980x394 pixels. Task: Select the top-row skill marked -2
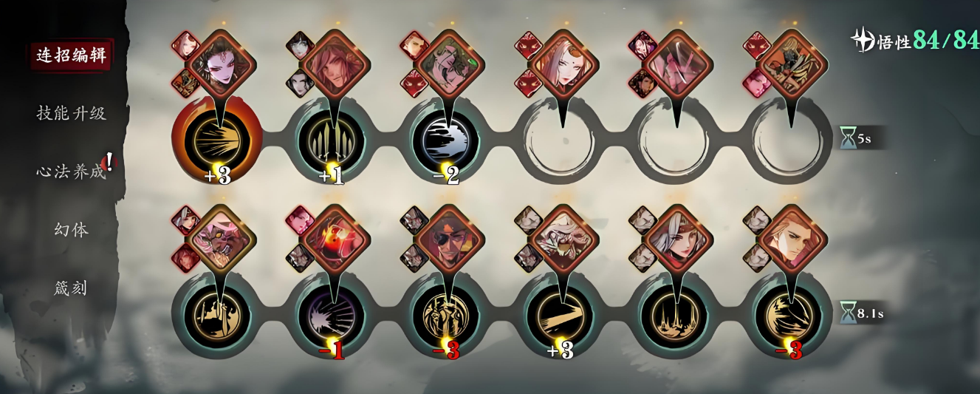[x=445, y=142]
